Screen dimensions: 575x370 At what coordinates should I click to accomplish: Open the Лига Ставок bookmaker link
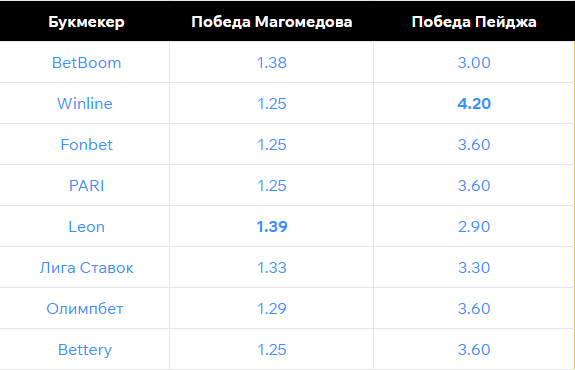click(x=87, y=268)
